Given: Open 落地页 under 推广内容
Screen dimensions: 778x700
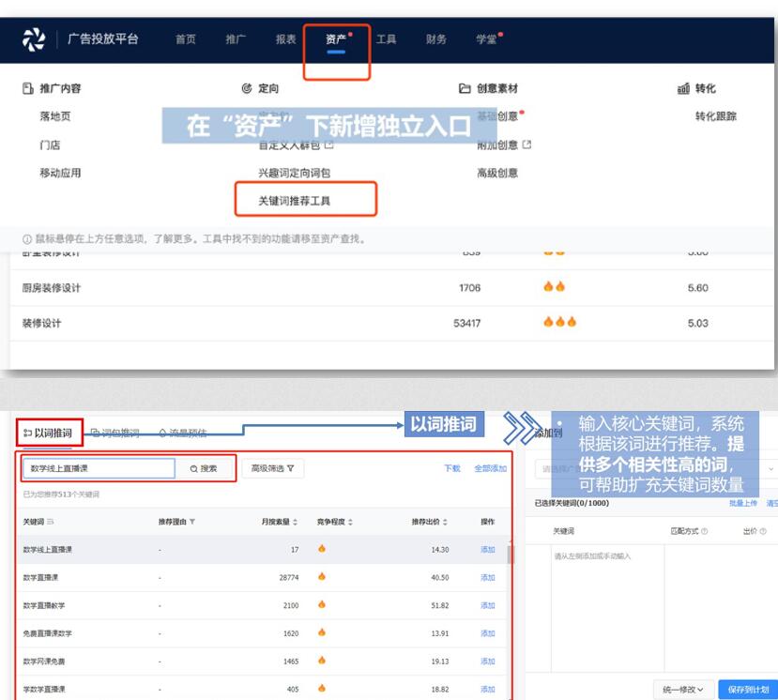Looking at the screenshot, I should pos(55,116).
